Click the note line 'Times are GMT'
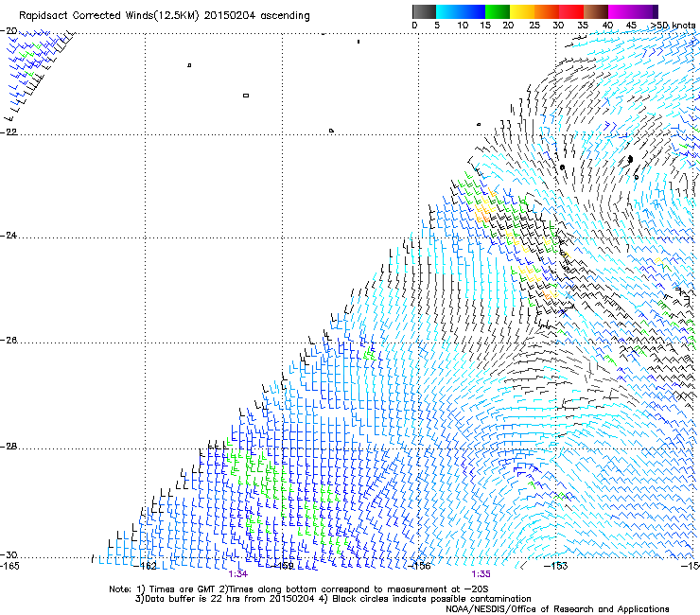Screen dimensions: 700x615 (x=183, y=589)
